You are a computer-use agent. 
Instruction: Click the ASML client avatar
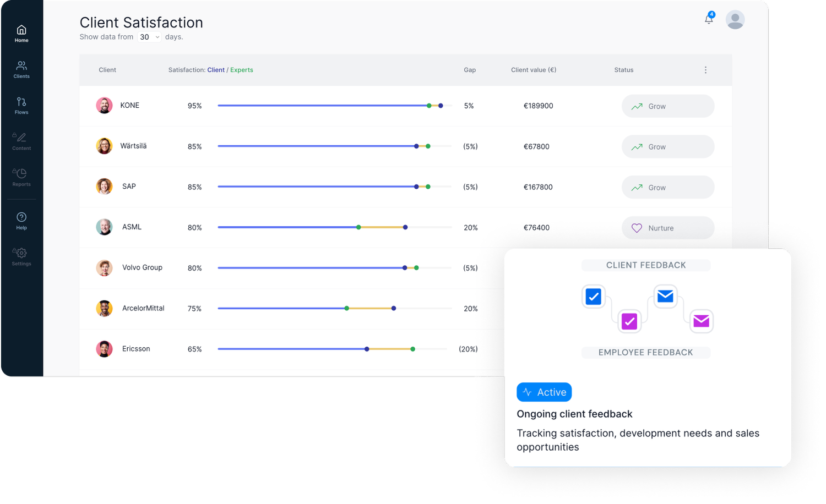click(x=104, y=227)
